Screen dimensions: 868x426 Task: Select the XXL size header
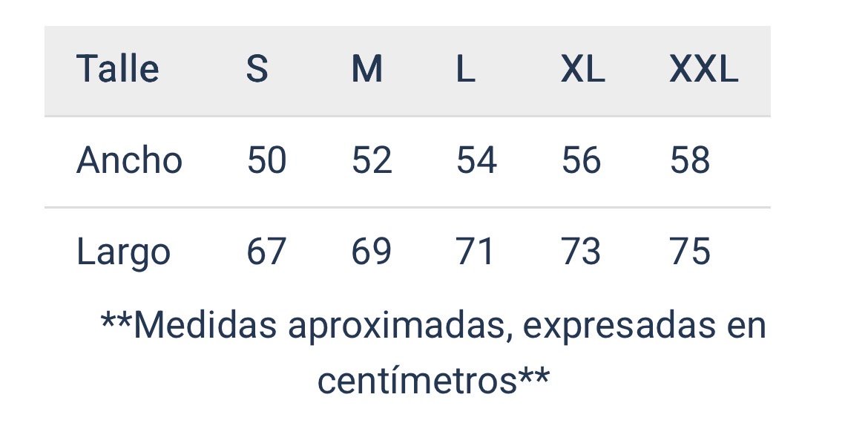(x=703, y=70)
